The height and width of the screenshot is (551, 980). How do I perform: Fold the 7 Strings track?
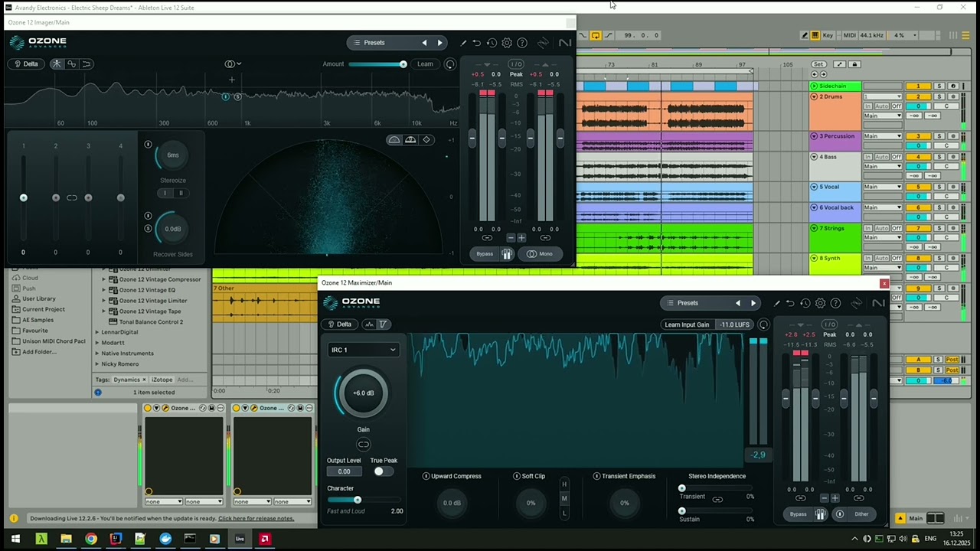(x=814, y=228)
